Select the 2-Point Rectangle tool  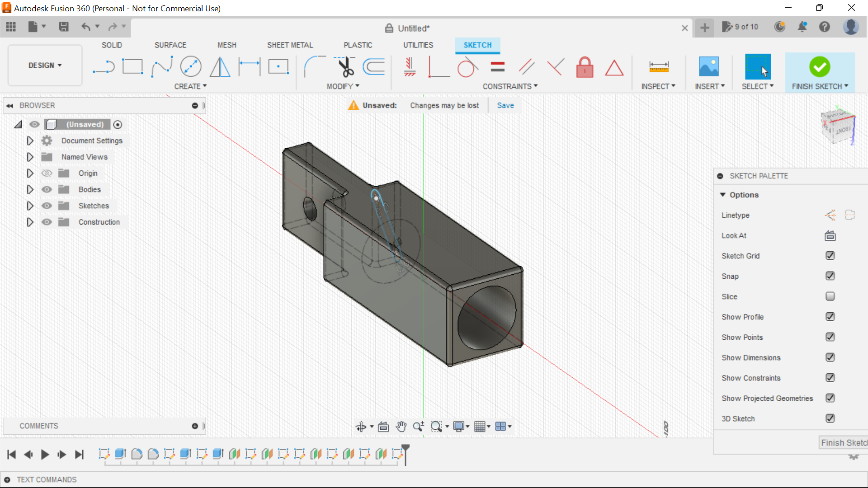[x=132, y=66]
